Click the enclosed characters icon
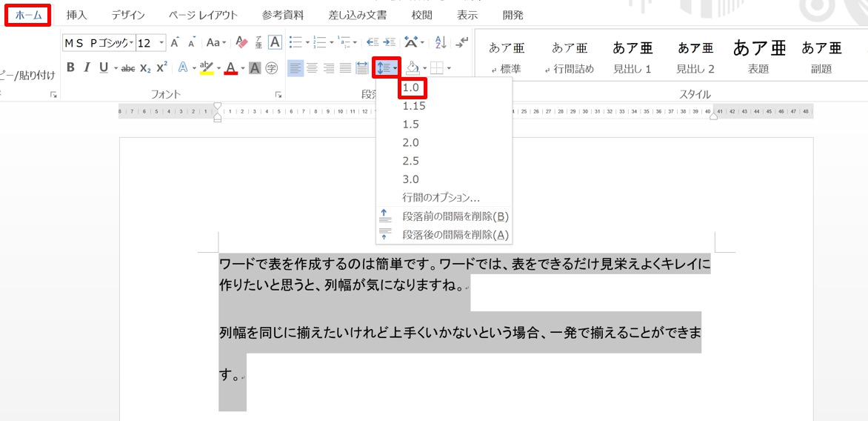This screenshot has height=421, width=868. (x=271, y=68)
